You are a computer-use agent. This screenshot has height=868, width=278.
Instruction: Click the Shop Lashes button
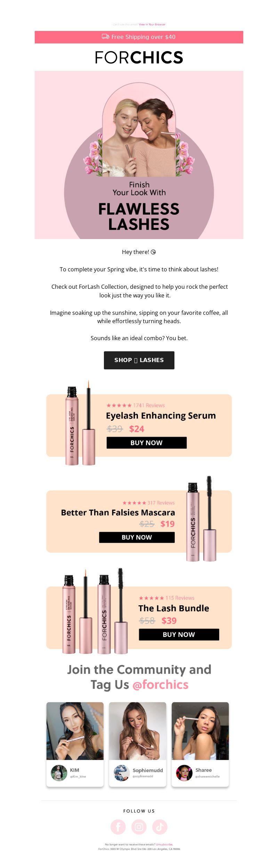tap(139, 360)
